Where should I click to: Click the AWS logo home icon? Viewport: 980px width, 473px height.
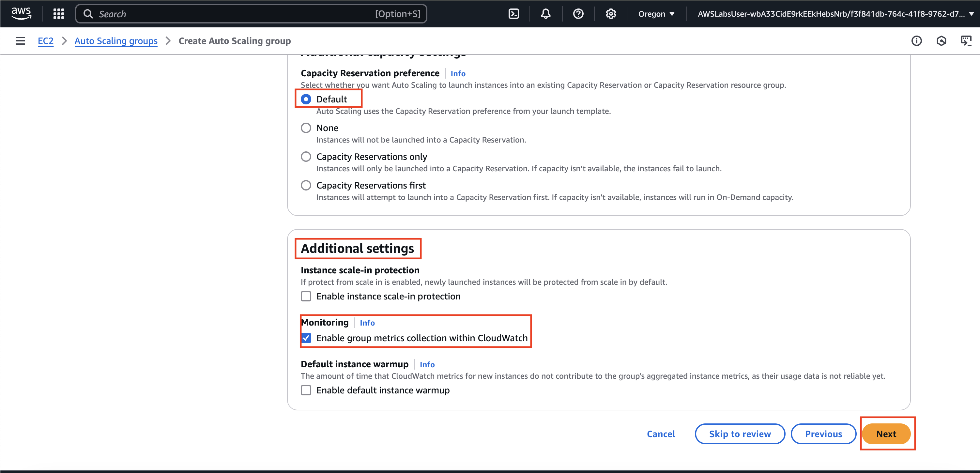(x=21, y=13)
